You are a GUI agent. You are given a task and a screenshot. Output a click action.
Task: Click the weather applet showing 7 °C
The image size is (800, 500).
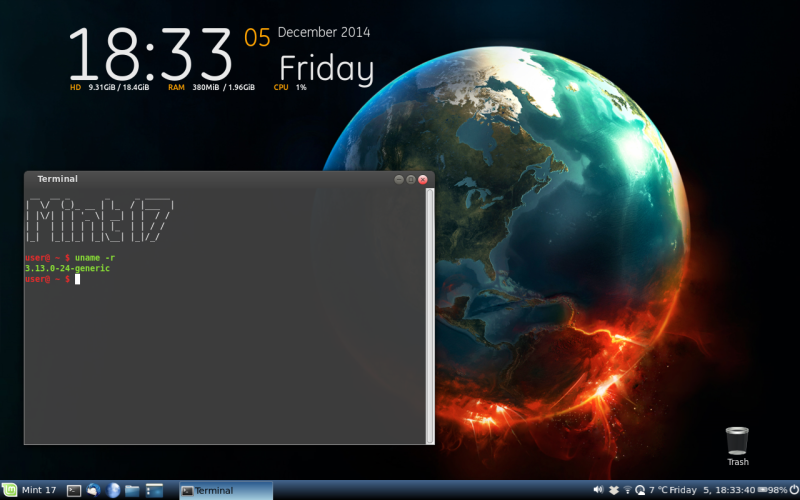pyautogui.click(x=653, y=490)
